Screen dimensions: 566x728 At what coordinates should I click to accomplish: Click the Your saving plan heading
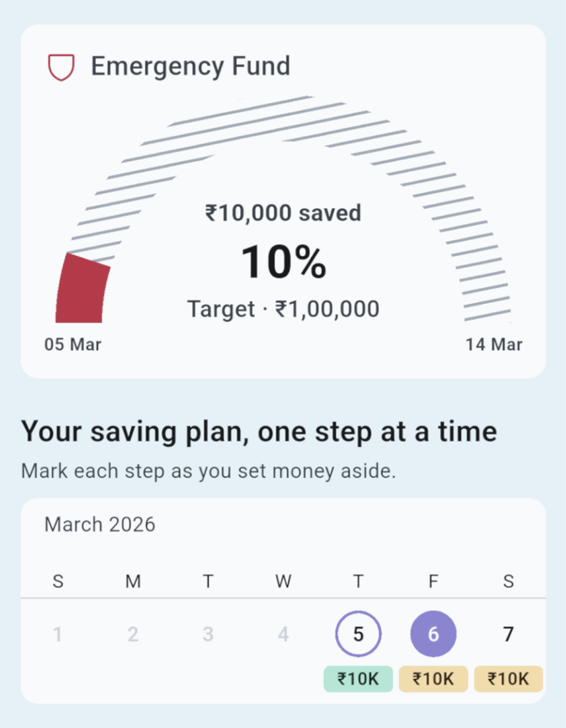pos(258,431)
